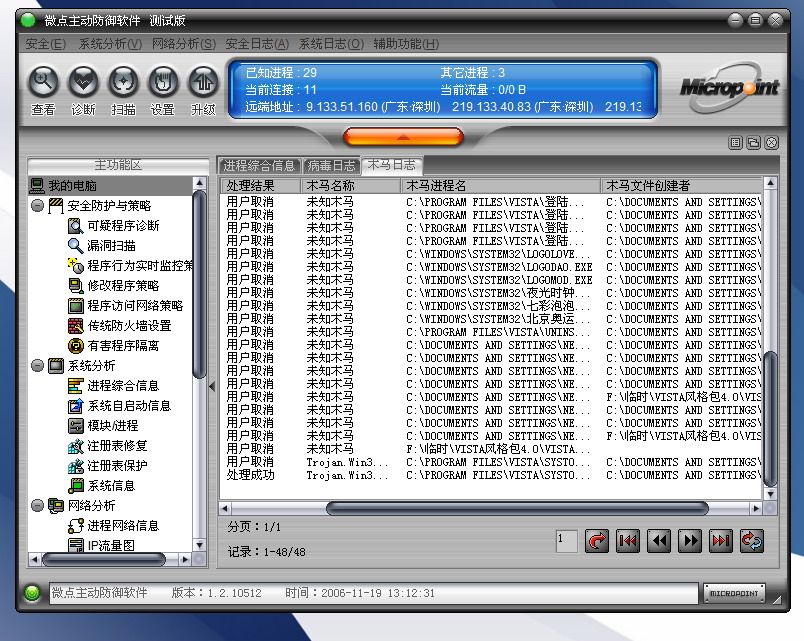Click the green status orb in status bar

(32, 593)
